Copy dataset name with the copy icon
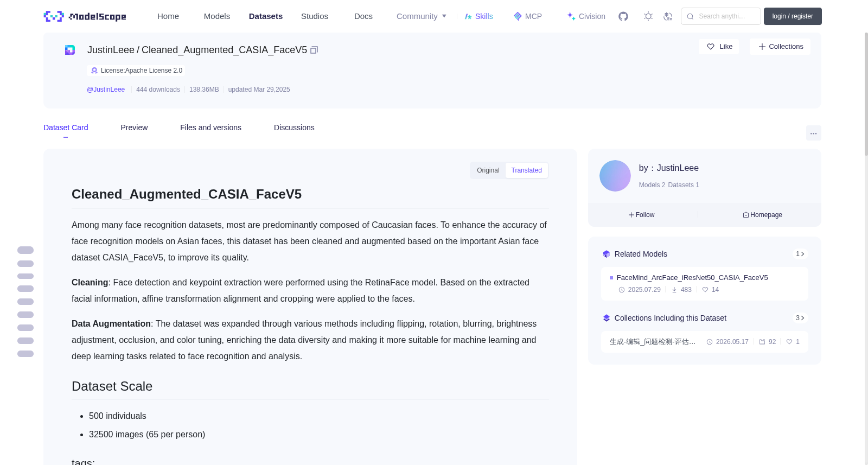 tap(314, 50)
